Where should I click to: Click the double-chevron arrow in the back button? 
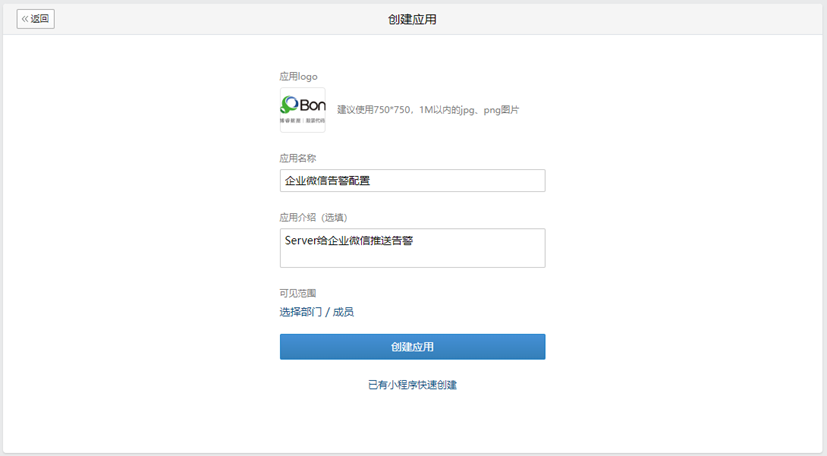[x=25, y=19]
